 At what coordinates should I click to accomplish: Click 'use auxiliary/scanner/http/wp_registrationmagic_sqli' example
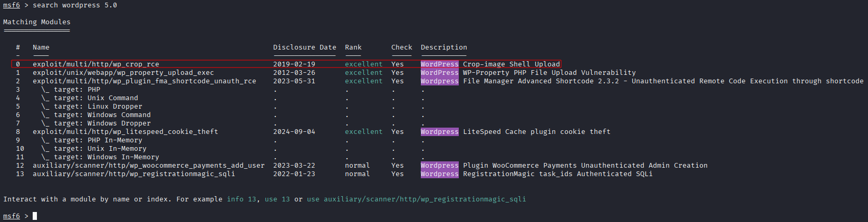417,199
